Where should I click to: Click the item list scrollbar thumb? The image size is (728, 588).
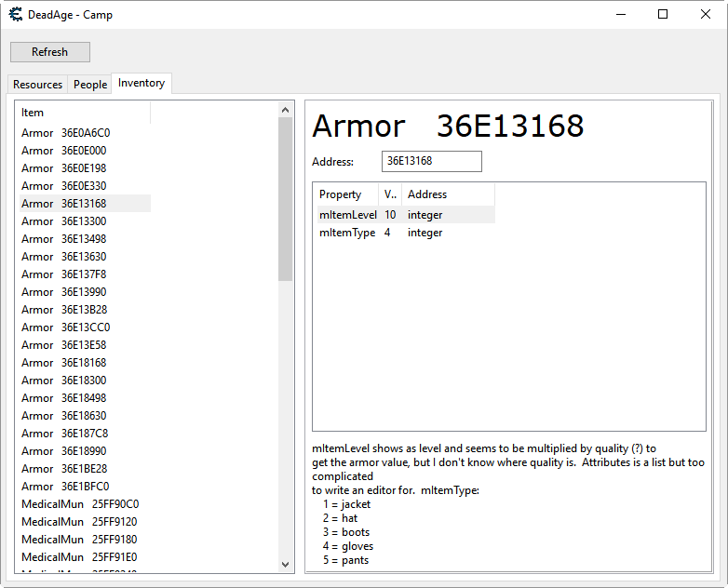click(285, 200)
